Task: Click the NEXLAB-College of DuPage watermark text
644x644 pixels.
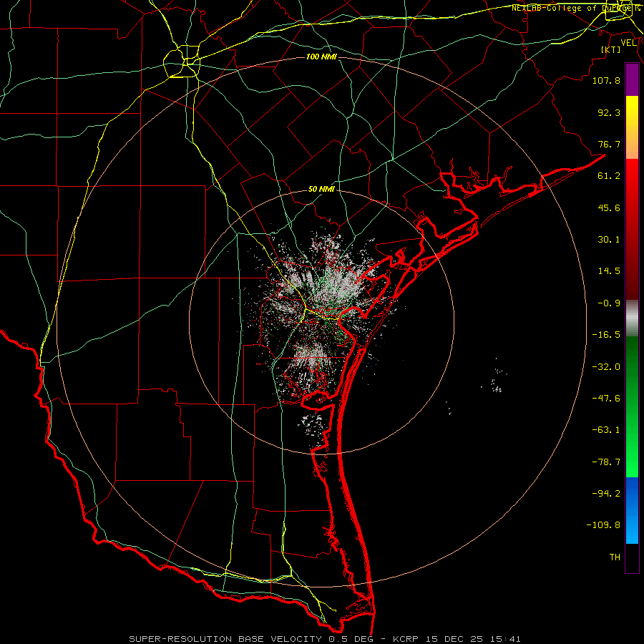Action: coord(575,8)
